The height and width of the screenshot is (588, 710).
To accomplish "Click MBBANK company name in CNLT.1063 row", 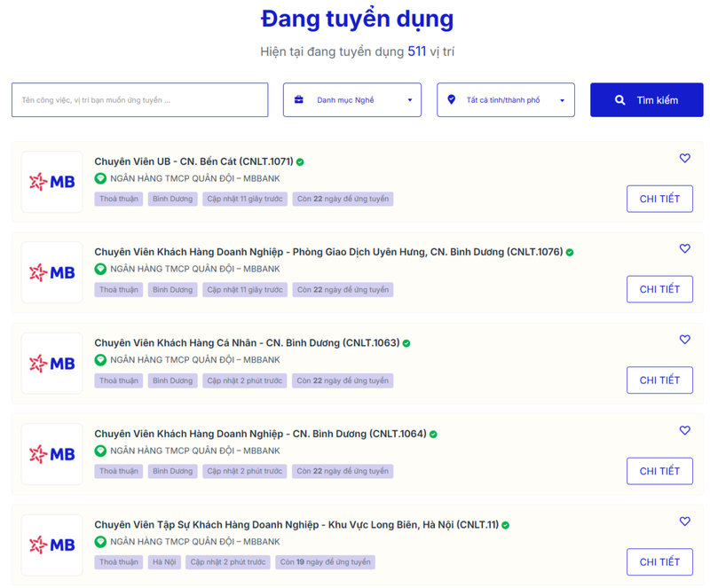I will coord(195,360).
